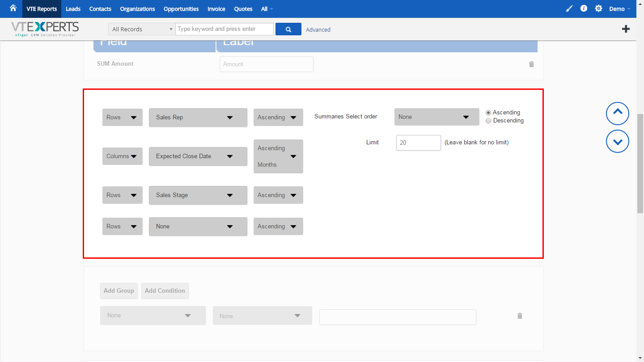Open the Contacts module
The image size is (644, 362).
pyautogui.click(x=100, y=9)
